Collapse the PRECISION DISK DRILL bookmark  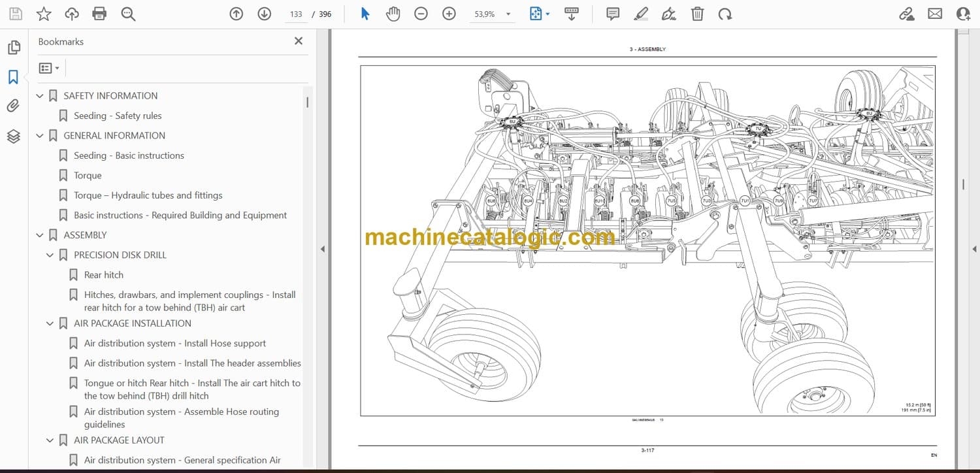pyautogui.click(x=50, y=255)
